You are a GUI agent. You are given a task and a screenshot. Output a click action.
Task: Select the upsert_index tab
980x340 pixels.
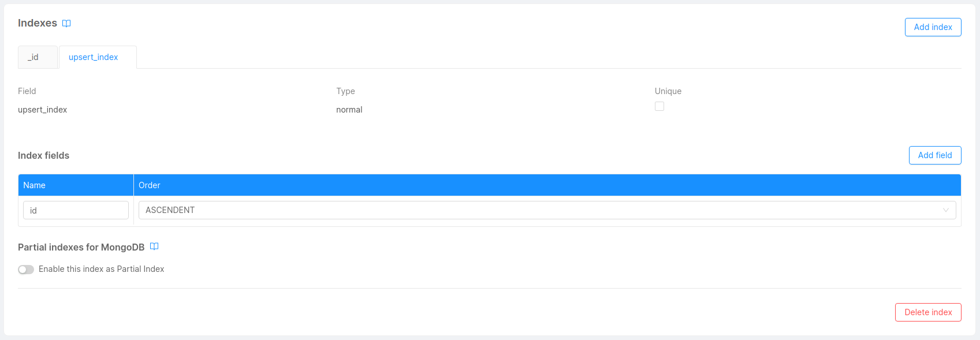(x=94, y=57)
